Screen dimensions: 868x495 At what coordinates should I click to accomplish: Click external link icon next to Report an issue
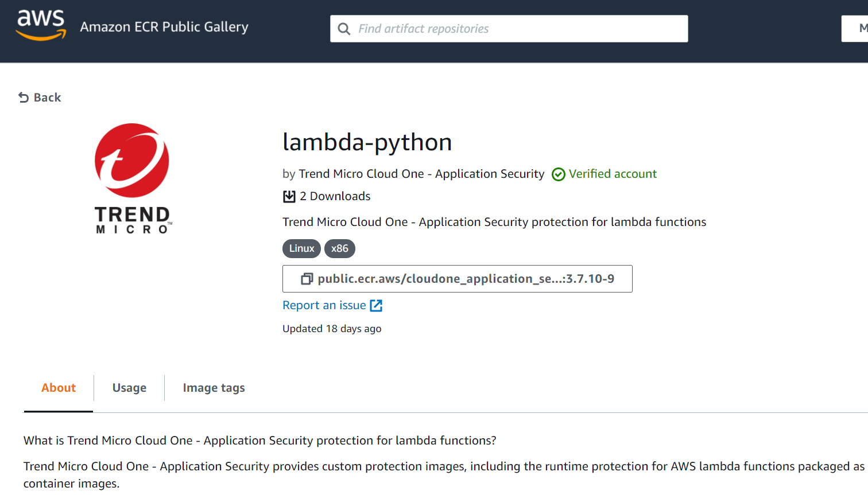click(376, 306)
